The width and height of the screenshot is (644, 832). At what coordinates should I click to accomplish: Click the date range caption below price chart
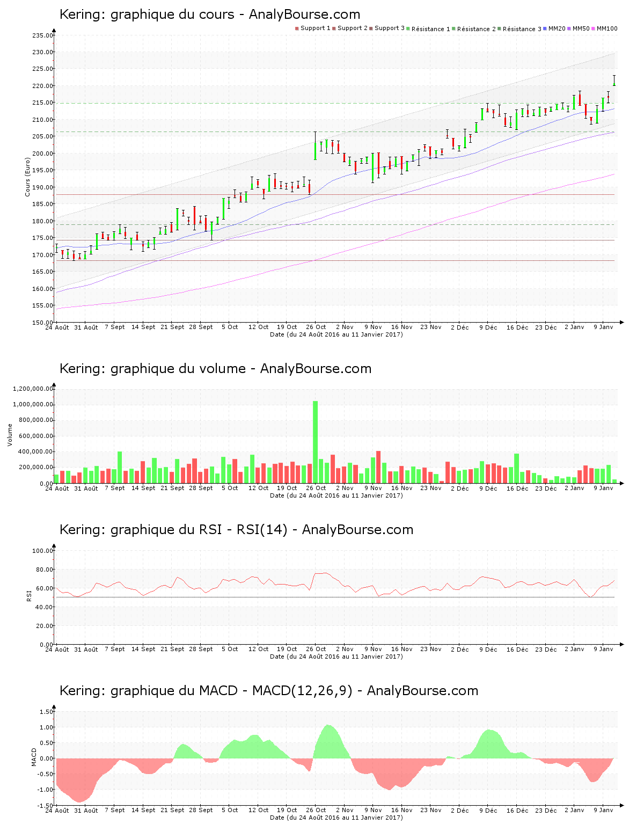[336, 334]
